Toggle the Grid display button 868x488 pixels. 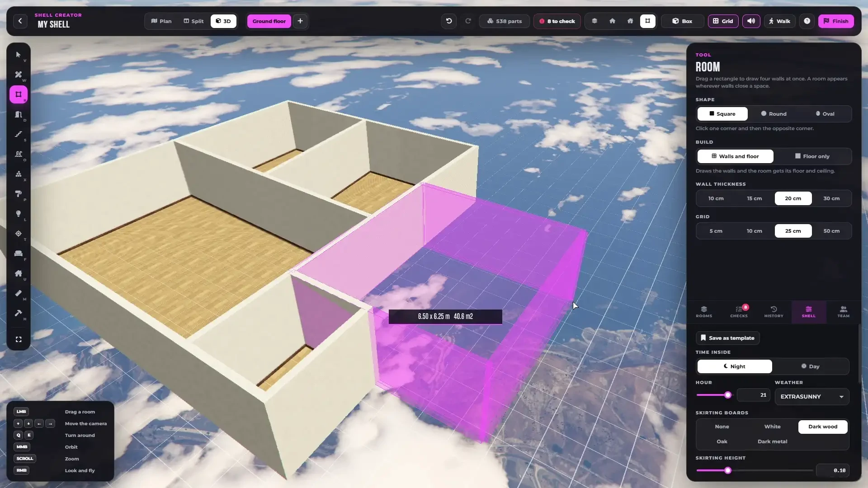(x=723, y=21)
